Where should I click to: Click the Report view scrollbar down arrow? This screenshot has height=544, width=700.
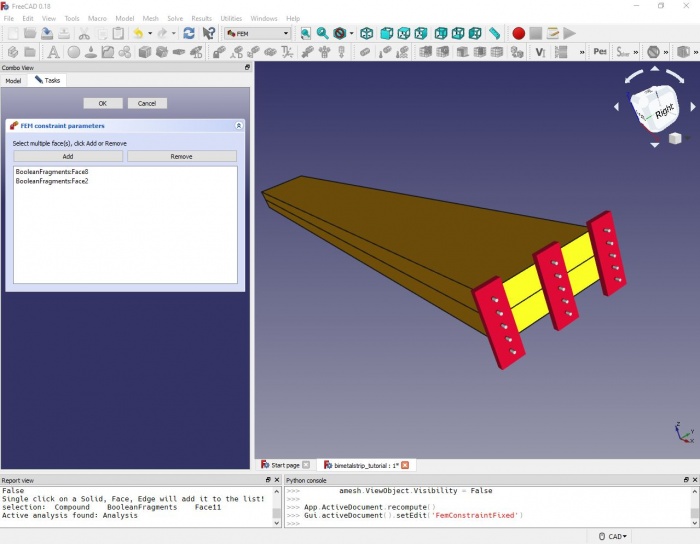pos(277,523)
